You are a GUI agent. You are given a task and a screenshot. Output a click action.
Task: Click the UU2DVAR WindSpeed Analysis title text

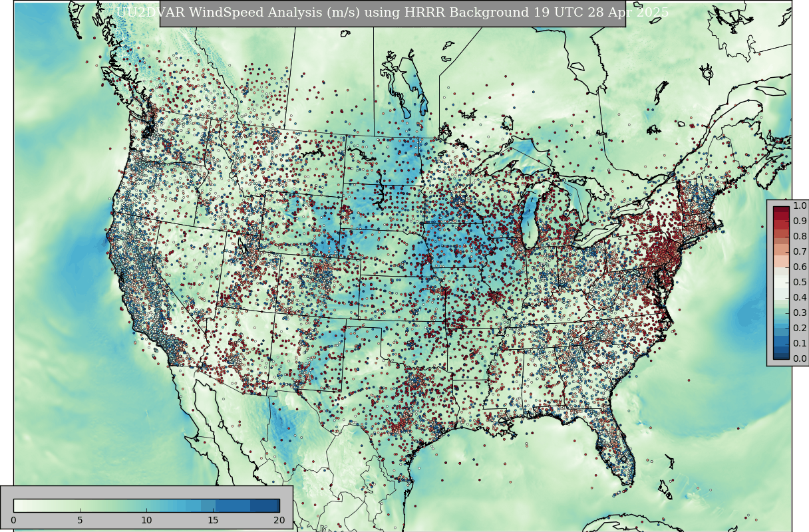pos(393,13)
